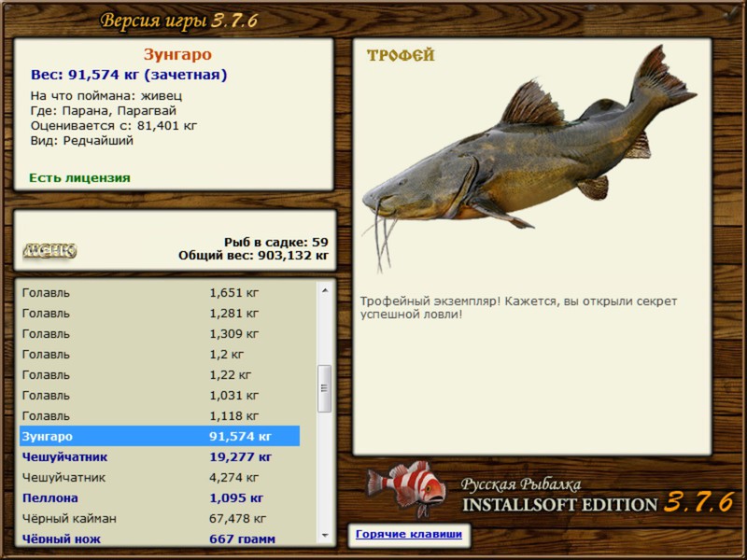The width and height of the screenshot is (747, 560).
Task: Click the fish list scrollbar thumb
Action: click(324, 388)
